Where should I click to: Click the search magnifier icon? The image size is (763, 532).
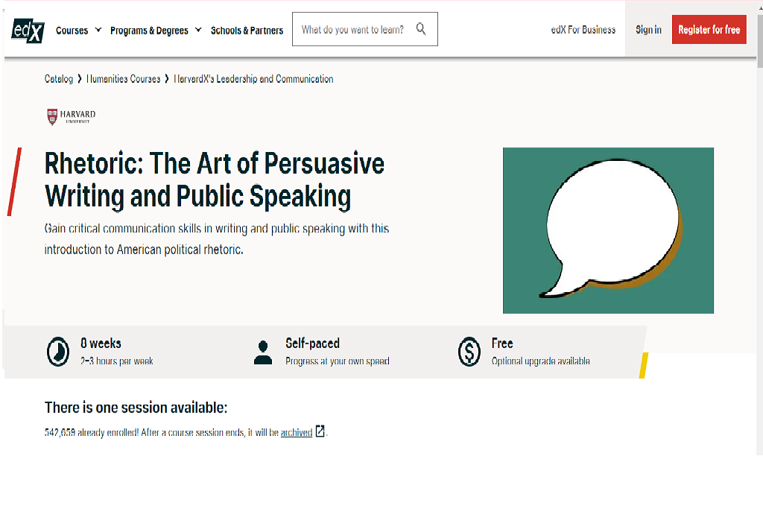[x=421, y=29]
